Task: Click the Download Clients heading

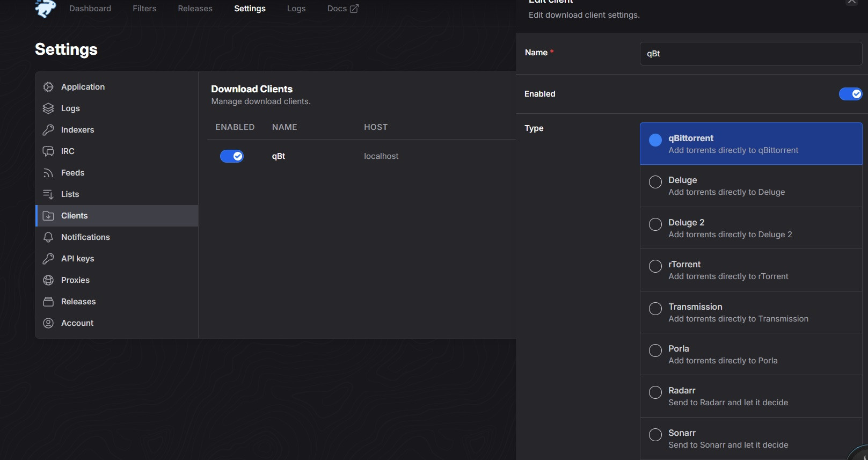Action: pos(252,89)
